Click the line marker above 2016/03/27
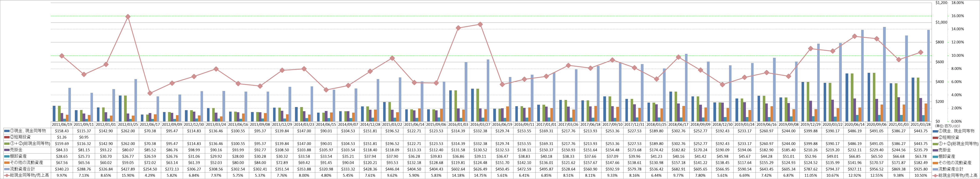The height and width of the screenshot is (179, 980). (481, 24)
